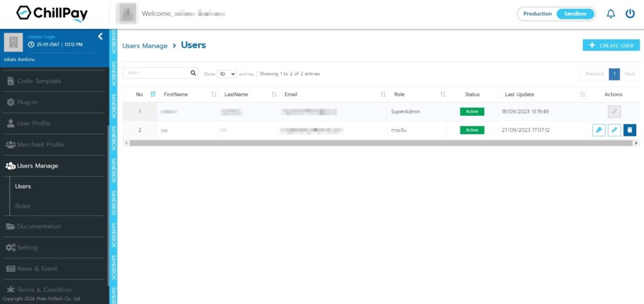Click right arrow of horizontal scrollbar

point(636,143)
